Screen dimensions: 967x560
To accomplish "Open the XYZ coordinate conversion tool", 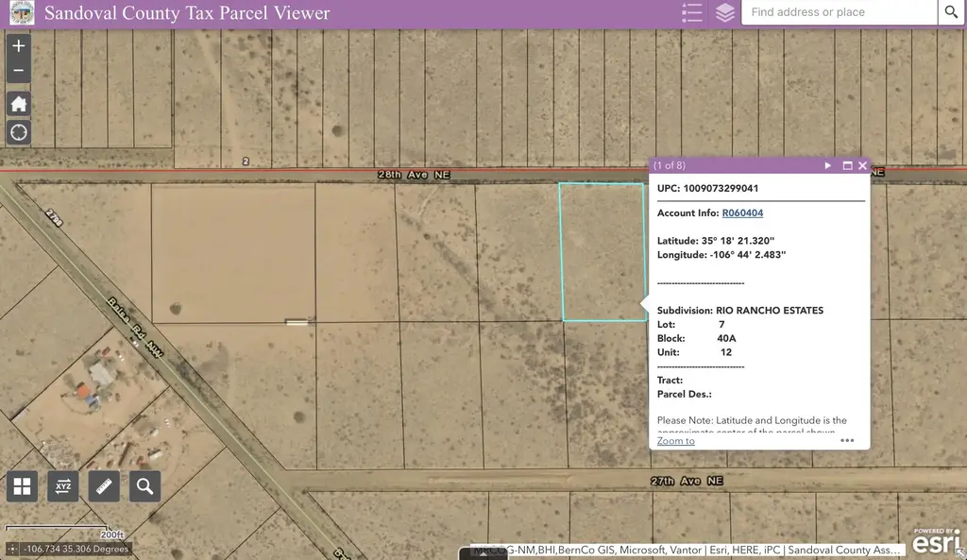I will 63,486.
